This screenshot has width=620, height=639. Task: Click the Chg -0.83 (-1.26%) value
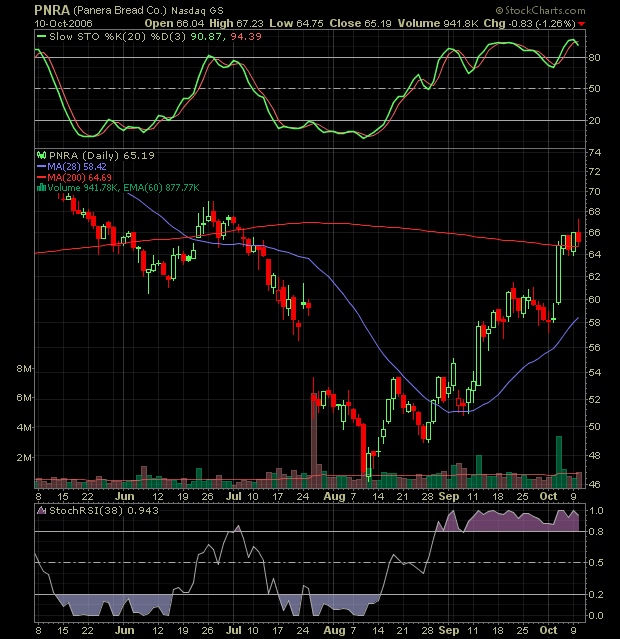pyautogui.click(x=530, y=23)
